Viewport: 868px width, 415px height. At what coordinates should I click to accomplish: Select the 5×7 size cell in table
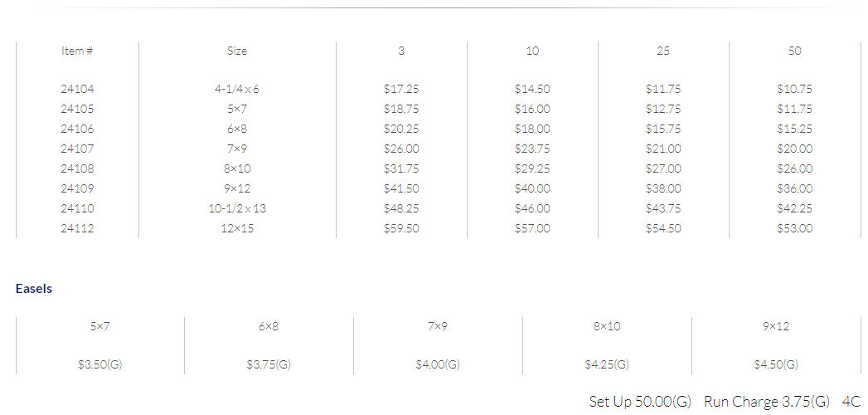click(x=237, y=109)
